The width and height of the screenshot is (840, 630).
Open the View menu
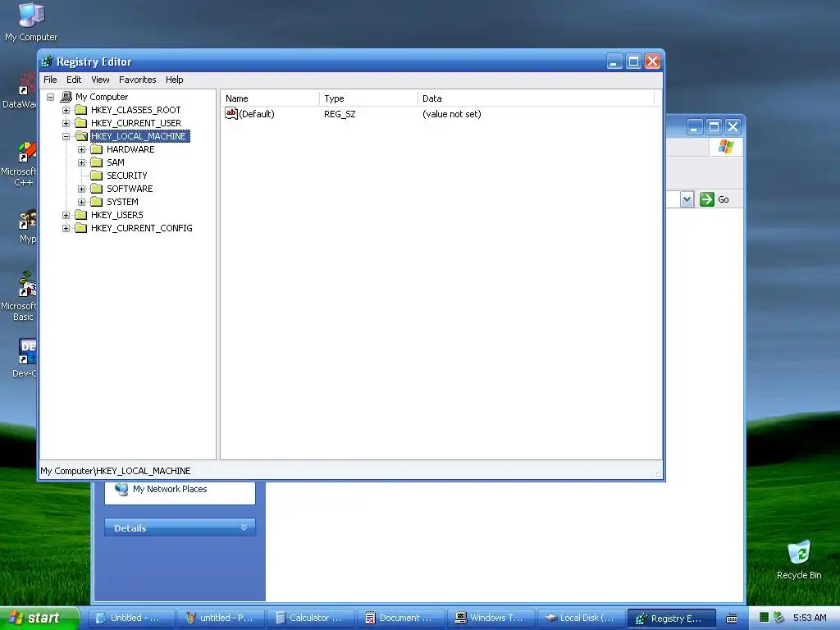[100, 80]
